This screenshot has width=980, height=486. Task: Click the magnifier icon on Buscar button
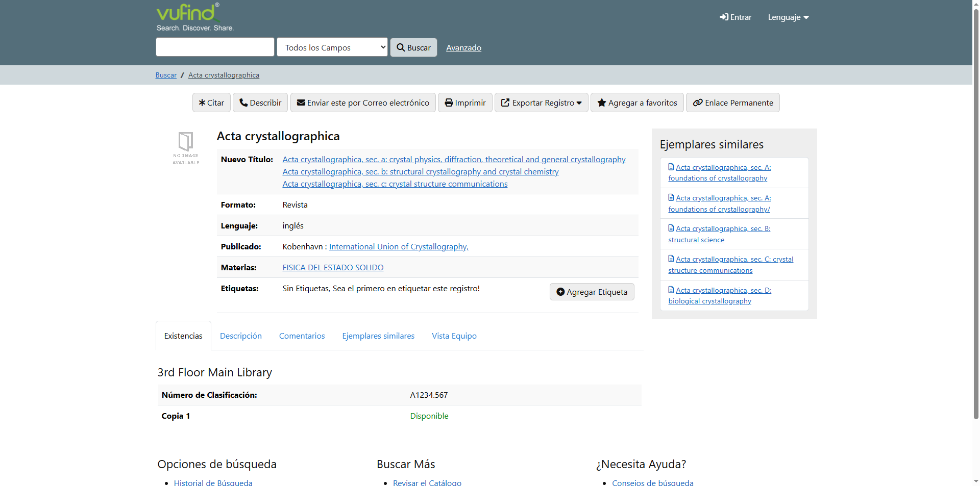click(x=401, y=47)
